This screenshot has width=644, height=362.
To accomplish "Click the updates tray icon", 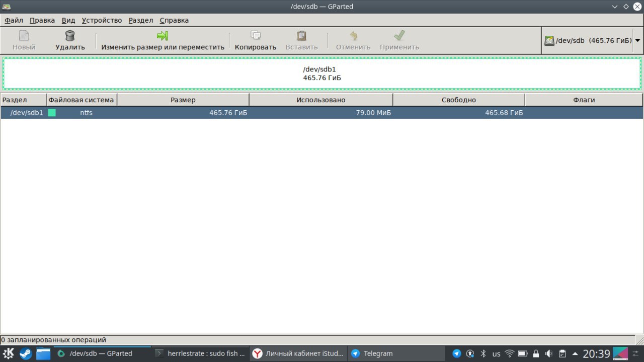I will click(x=470, y=353).
